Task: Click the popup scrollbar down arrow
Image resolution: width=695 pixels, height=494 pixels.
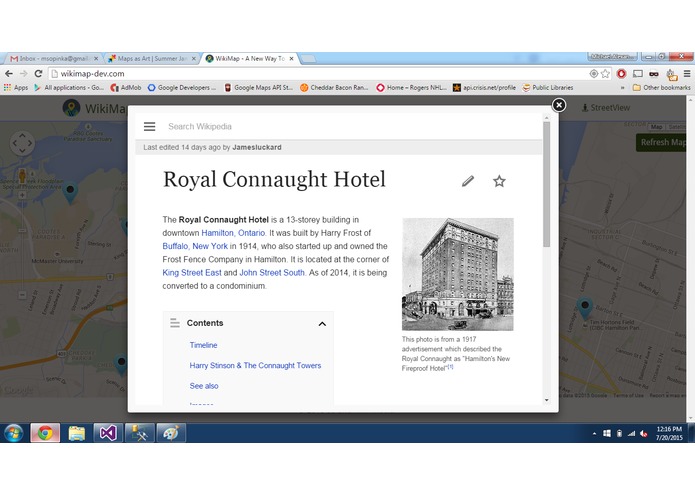Action: click(547, 400)
